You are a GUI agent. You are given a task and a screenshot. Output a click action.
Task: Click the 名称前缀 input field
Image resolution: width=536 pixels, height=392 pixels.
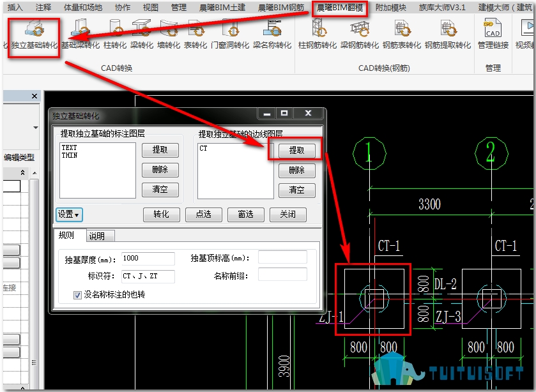tap(282, 275)
